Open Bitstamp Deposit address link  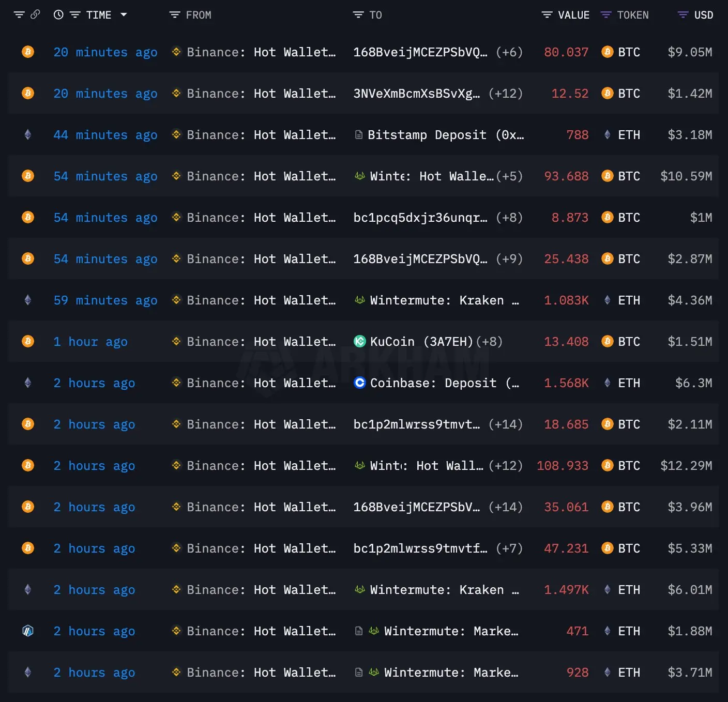tap(446, 135)
